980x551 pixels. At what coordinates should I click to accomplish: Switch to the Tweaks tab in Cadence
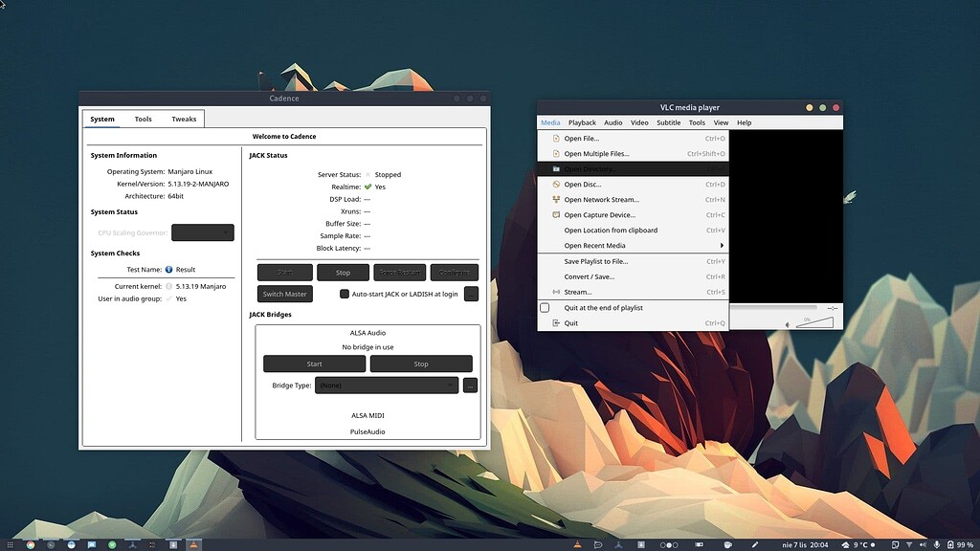(x=184, y=119)
